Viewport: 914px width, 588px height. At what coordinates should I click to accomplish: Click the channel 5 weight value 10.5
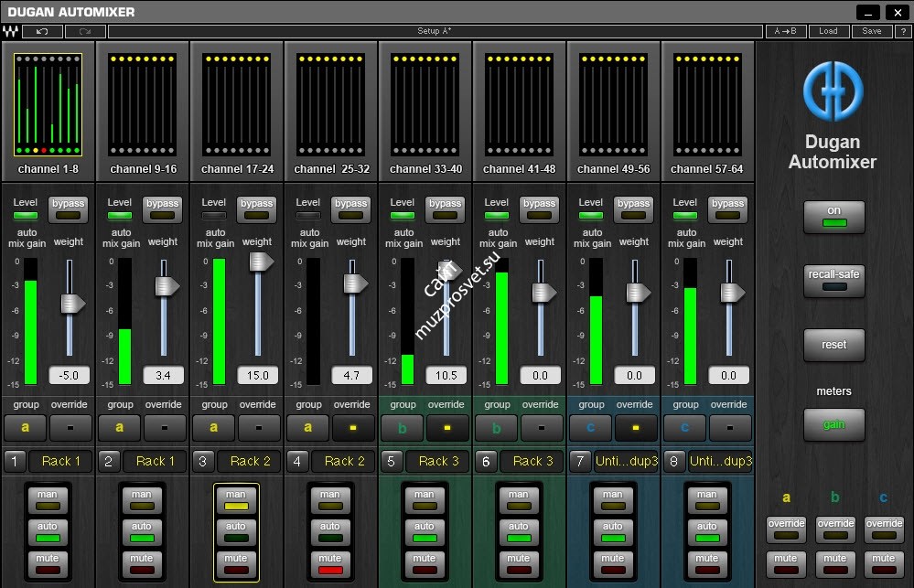point(446,375)
